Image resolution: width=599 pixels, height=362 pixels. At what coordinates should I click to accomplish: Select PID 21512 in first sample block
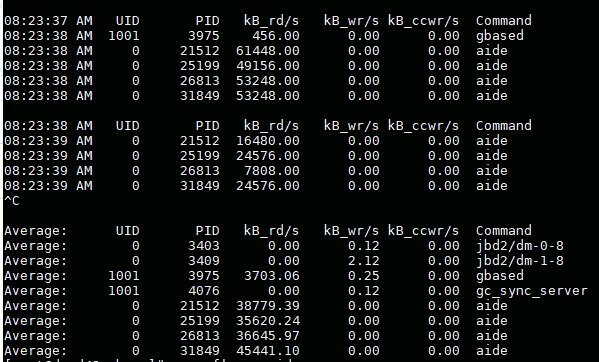pyautogui.click(x=199, y=50)
